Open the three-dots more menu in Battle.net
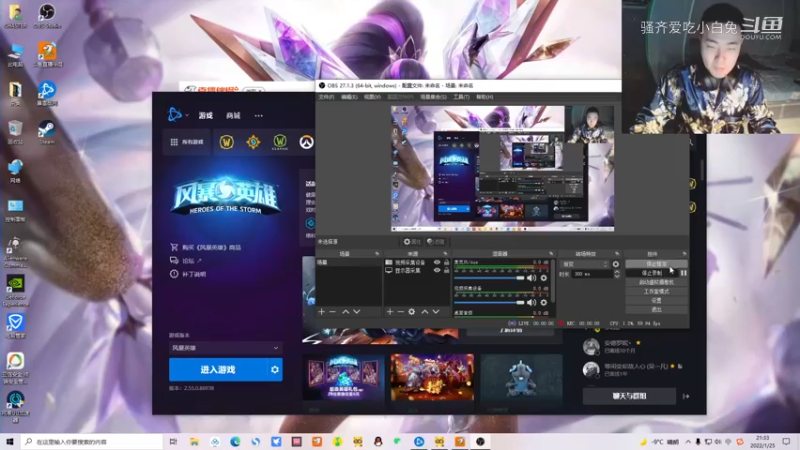The image size is (800, 450). click(x=259, y=115)
